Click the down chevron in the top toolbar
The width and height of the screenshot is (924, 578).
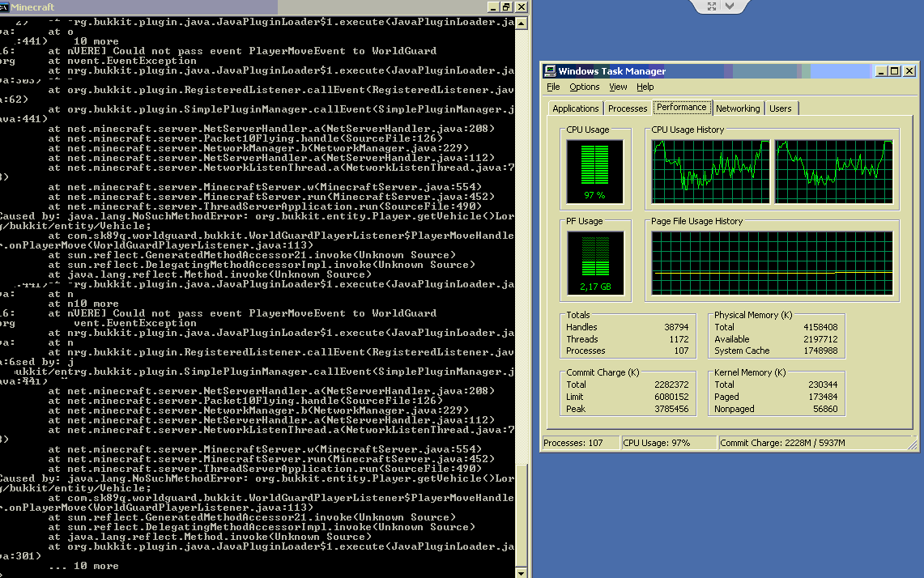pyautogui.click(x=730, y=6)
